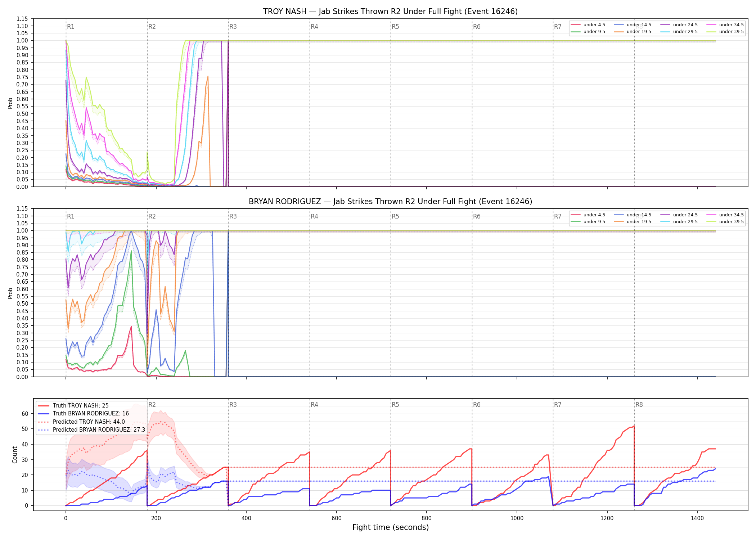Select R4 round label in Bryan Rodriguez chart
This screenshot has height=540, width=756.
(x=314, y=216)
